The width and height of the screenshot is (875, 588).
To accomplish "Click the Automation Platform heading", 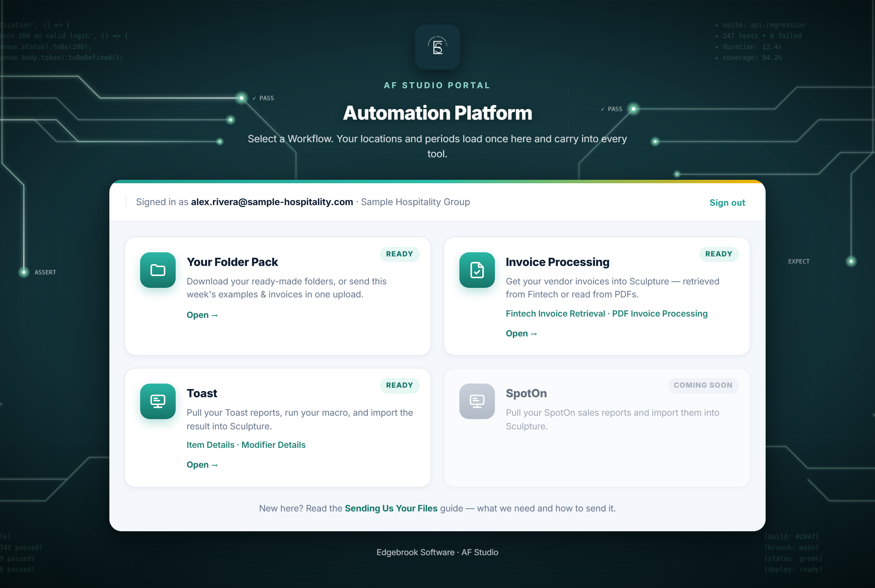I will 437,113.
